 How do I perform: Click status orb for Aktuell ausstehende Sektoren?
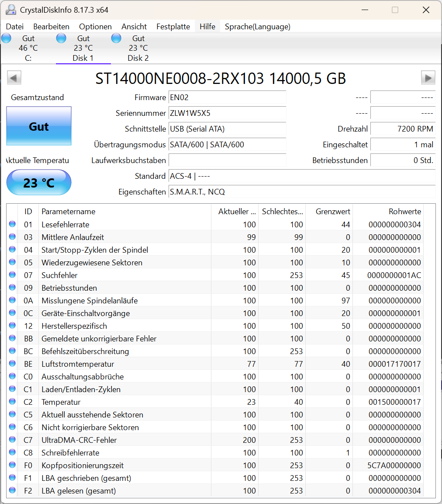[12, 414]
